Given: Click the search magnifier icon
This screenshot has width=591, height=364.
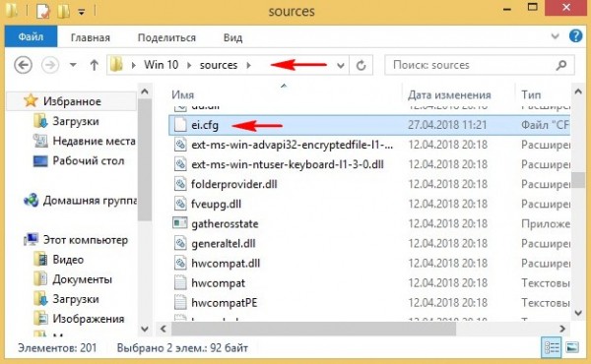Looking at the screenshot, I should point(561,65).
